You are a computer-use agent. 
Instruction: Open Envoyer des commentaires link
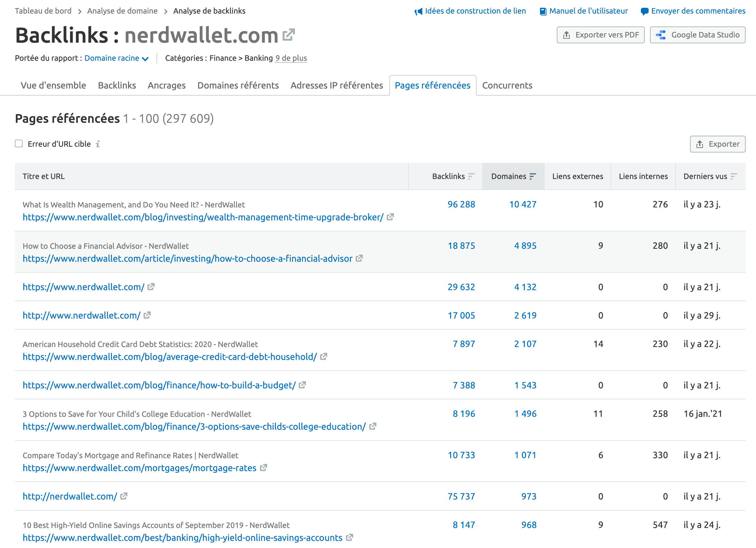698,11
